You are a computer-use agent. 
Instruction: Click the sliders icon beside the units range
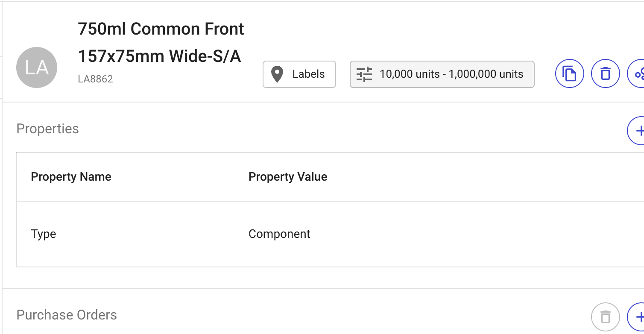[x=364, y=74]
